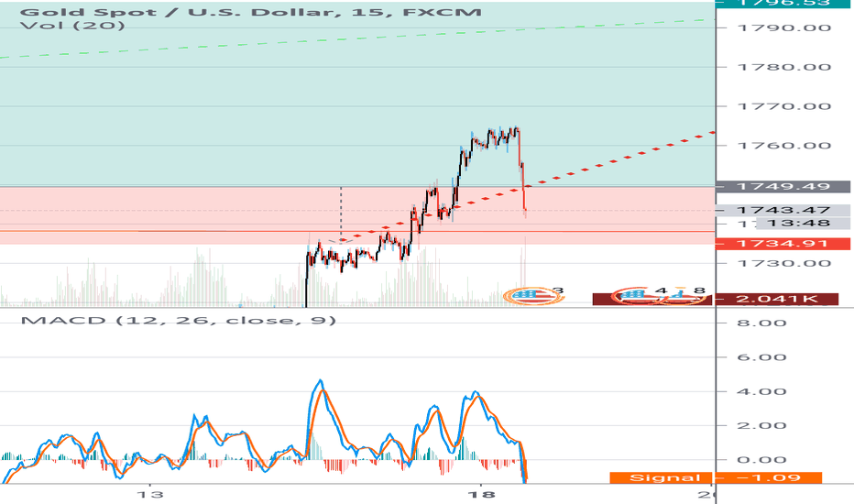
Task: Click the Gold Spot / U.S. Dollar symbol title
Action: tap(250, 12)
